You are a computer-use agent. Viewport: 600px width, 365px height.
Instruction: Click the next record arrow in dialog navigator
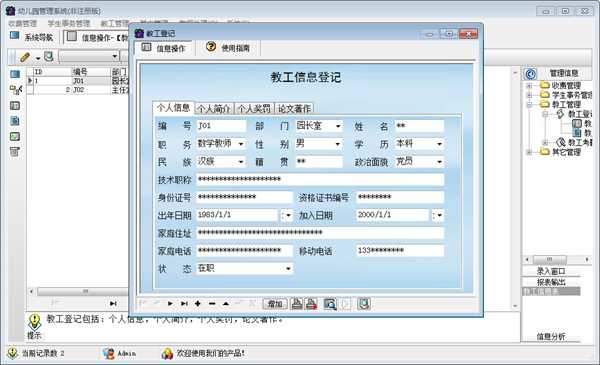[x=170, y=304]
